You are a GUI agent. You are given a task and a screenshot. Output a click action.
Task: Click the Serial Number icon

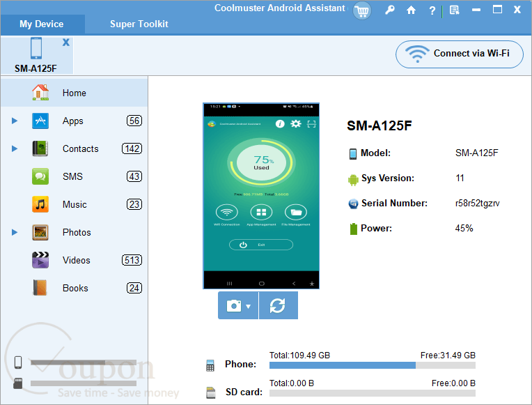(x=353, y=204)
